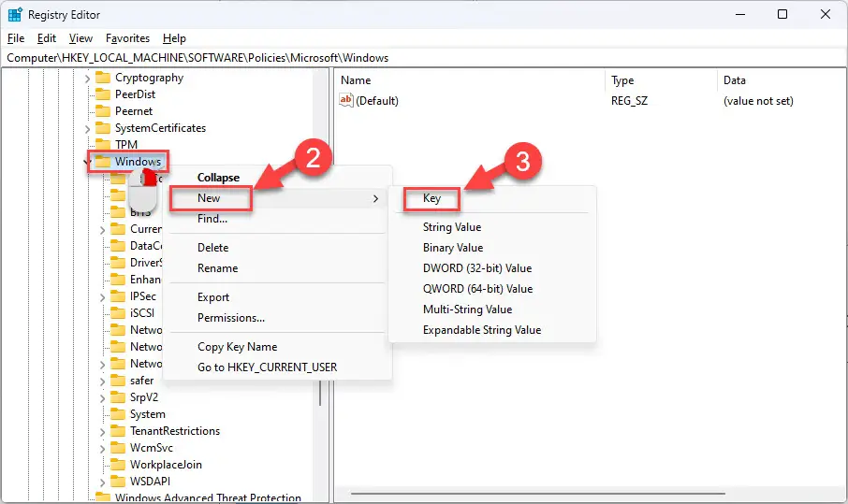Click the Registry Editor app icon in title bar

(x=15, y=15)
